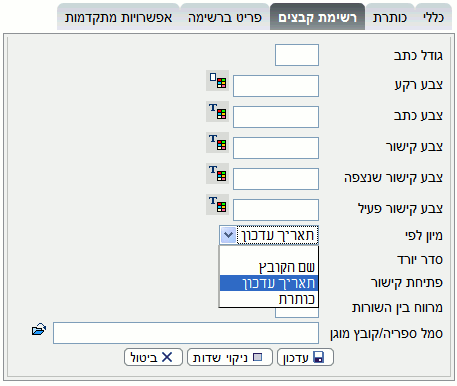Open text color picker icon for צבע כתב

click(217, 112)
